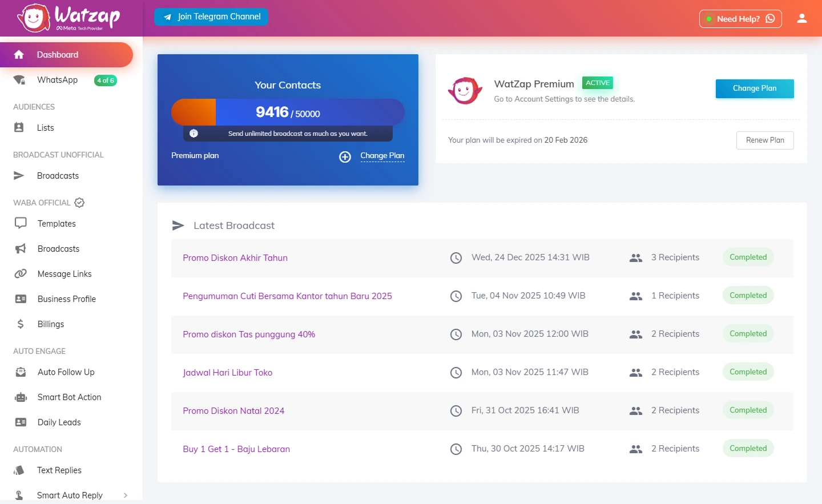This screenshot has height=504, width=822.
Task: Click the Billings dollar icon
Action: [21, 324]
